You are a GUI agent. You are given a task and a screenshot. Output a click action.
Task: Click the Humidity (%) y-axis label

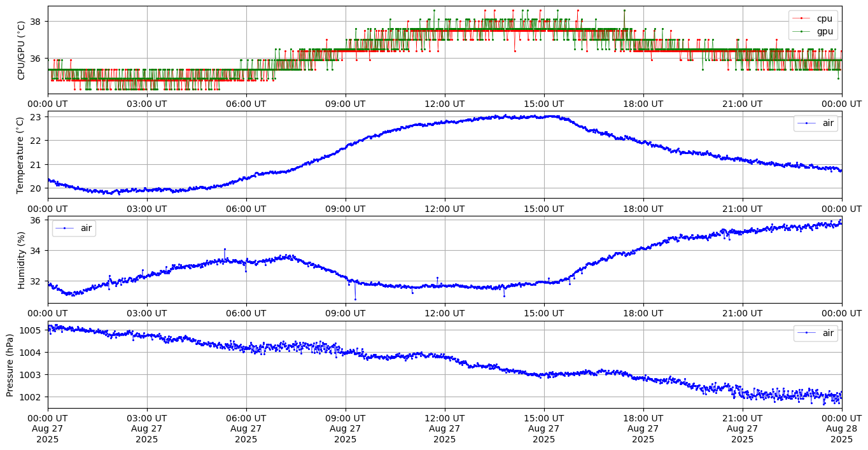pyautogui.click(x=21, y=260)
